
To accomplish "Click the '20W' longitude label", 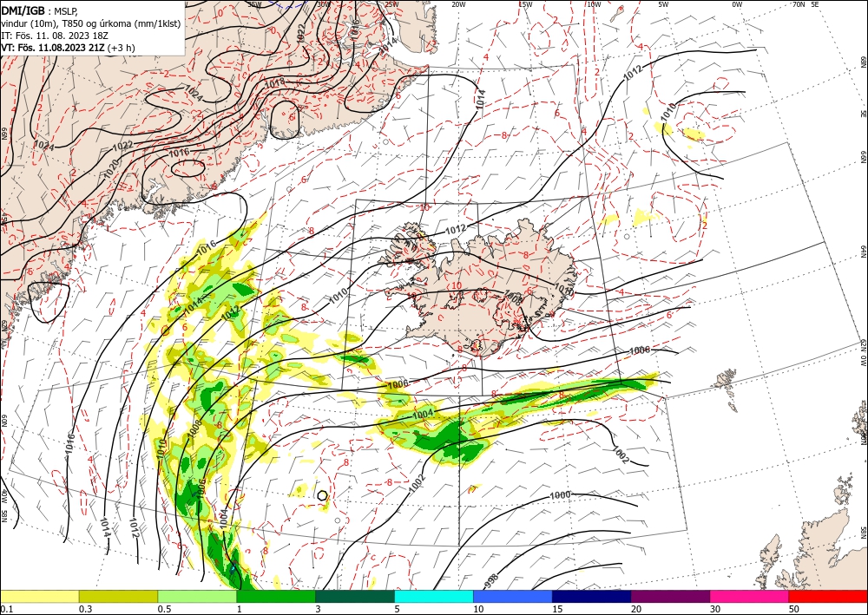I will coord(457,4).
